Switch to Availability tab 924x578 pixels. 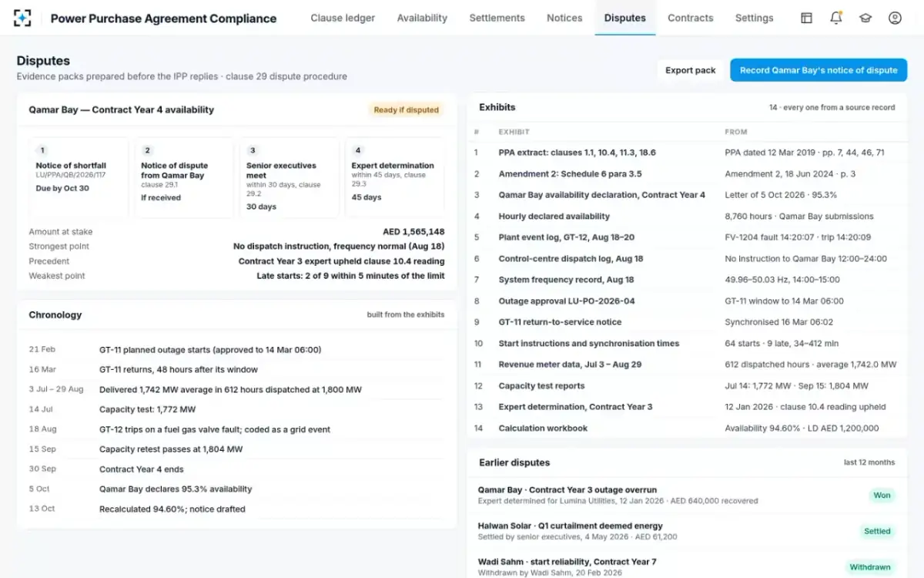pyautogui.click(x=422, y=18)
